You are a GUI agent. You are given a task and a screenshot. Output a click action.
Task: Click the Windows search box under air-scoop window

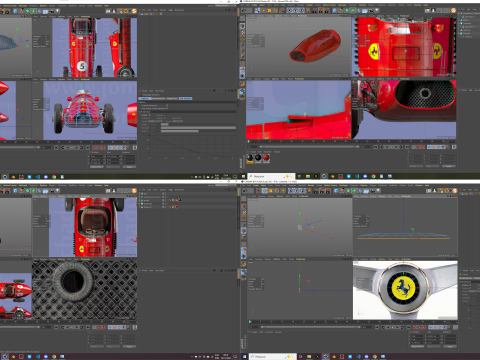click(x=271, y=176)
